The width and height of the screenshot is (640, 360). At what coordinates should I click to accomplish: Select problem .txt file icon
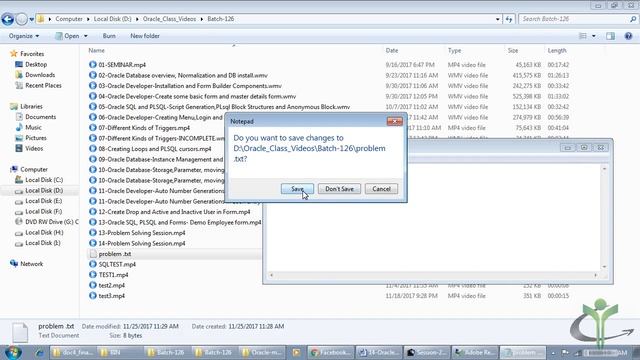point(93,254)
